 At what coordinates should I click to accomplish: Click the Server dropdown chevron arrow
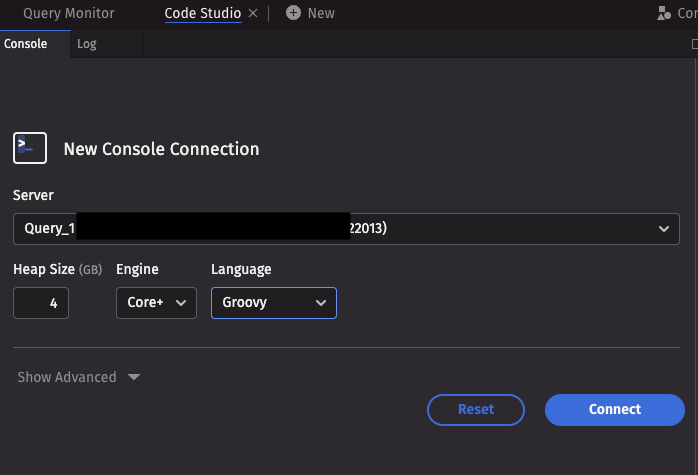click(663, 229)
